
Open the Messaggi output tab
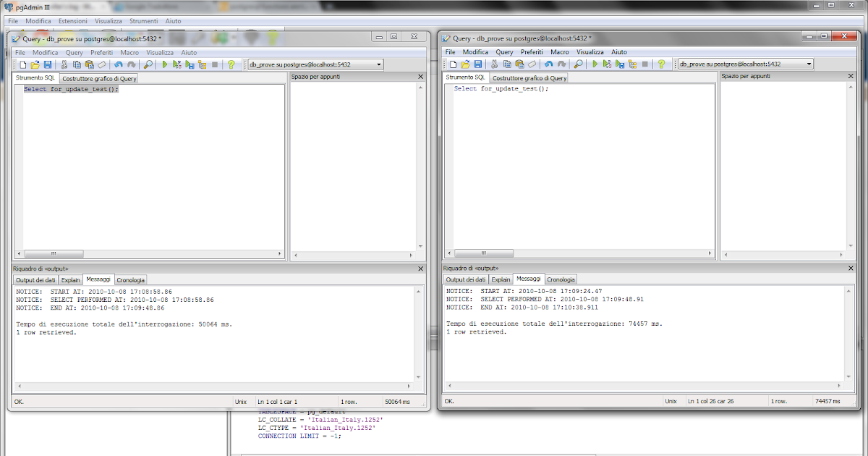[x=98, y=279]
